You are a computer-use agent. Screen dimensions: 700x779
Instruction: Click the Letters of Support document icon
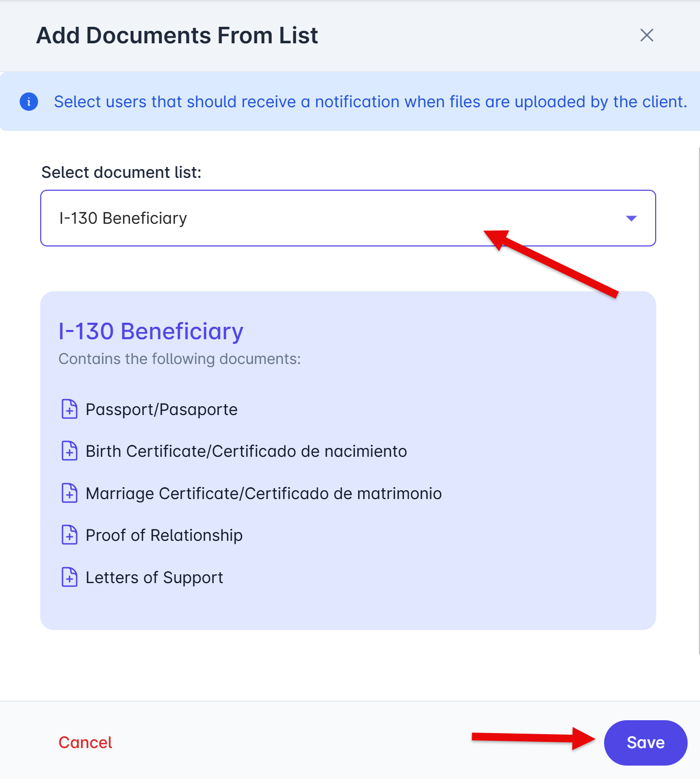click(x=70, y=577)
